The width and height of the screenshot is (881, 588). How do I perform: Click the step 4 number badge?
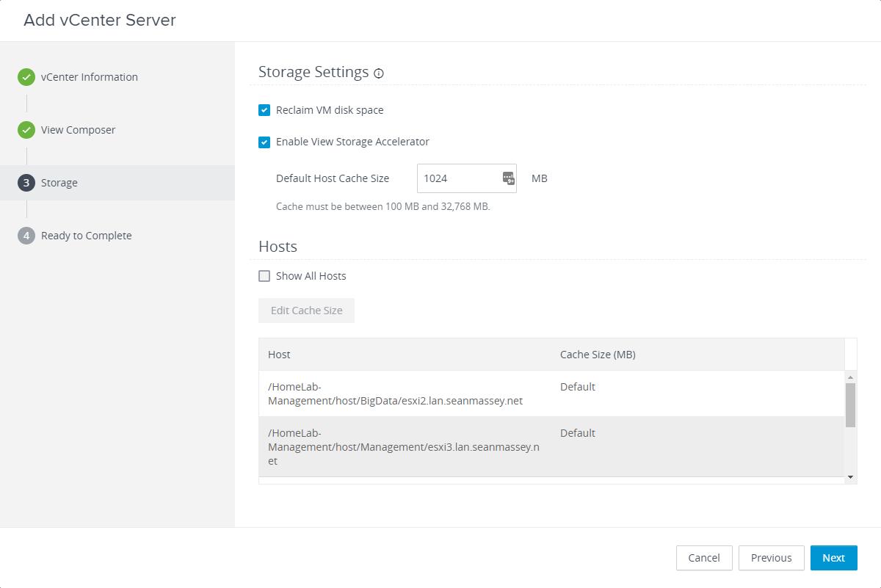[x=26, y=236]
